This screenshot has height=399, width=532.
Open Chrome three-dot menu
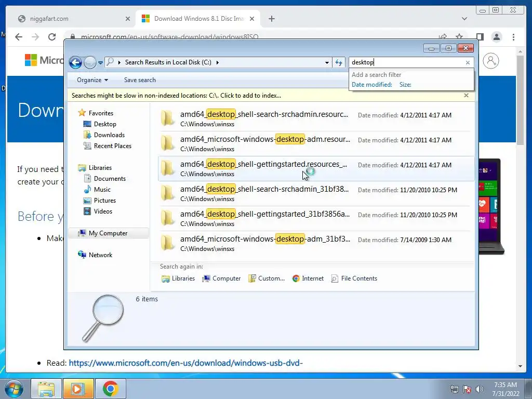[513, 37]
